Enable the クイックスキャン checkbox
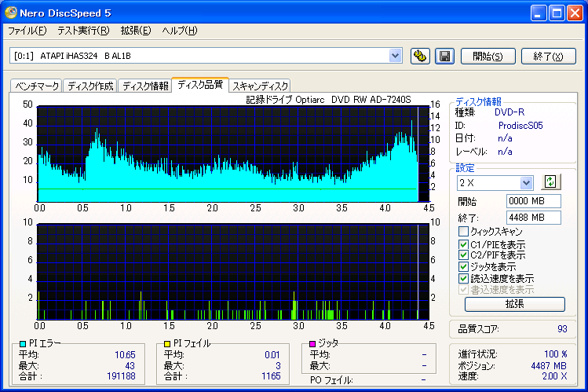The image size is (588, 392). [x=463, y=231]
